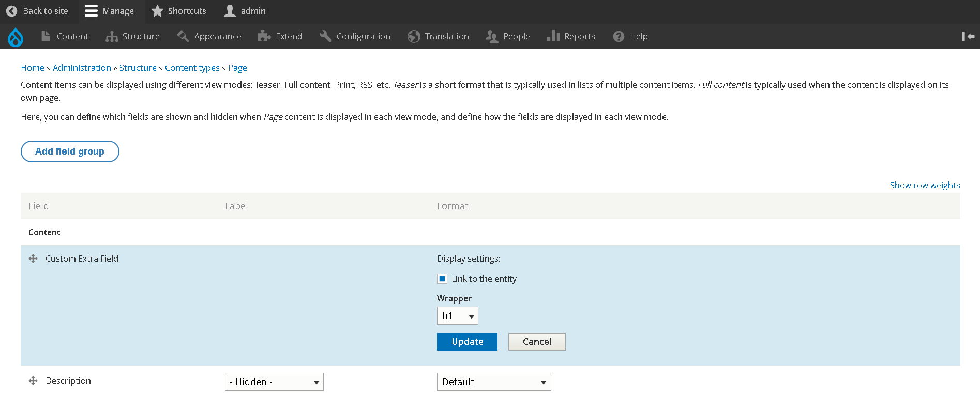
Task: Click the Label column header
Action: click(x=236, y=206)
